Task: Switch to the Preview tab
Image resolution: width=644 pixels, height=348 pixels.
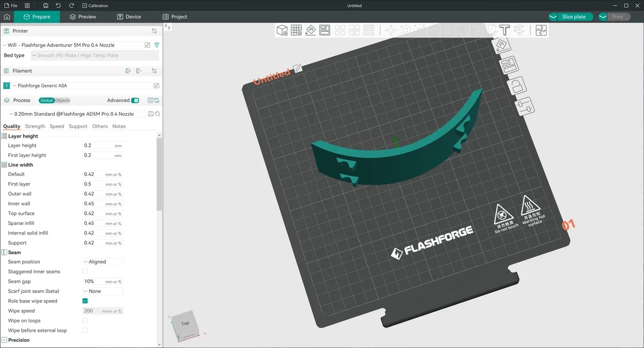Action: click(83, 17)
